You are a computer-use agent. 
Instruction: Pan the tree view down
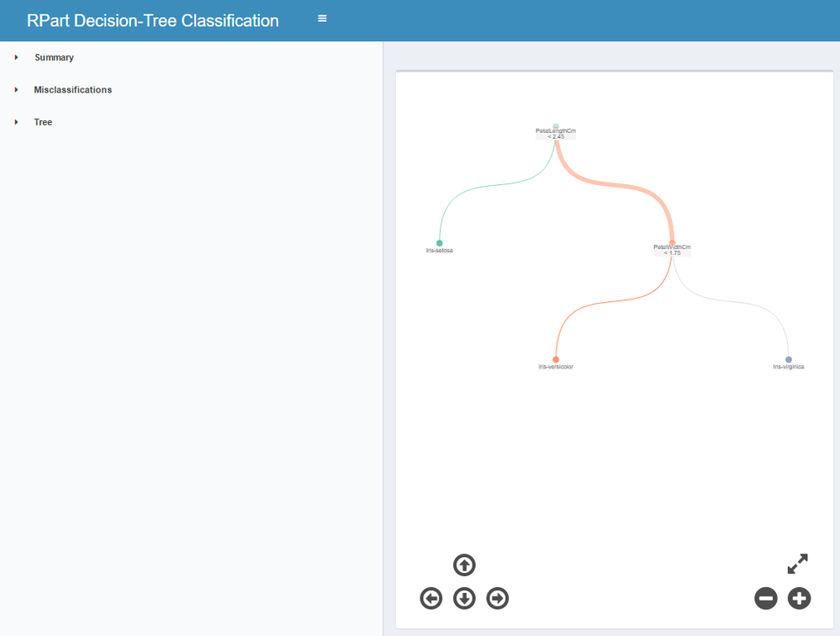pos(464,598)
